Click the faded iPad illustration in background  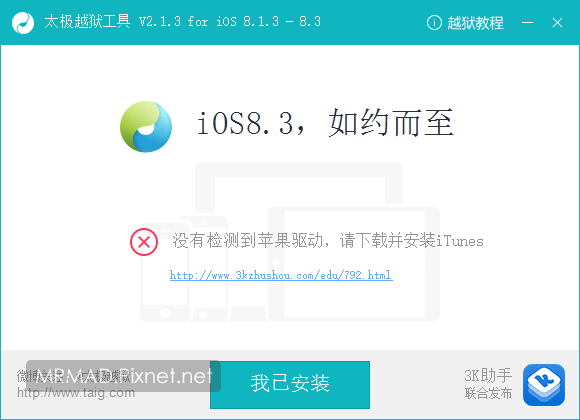(354, 264)
